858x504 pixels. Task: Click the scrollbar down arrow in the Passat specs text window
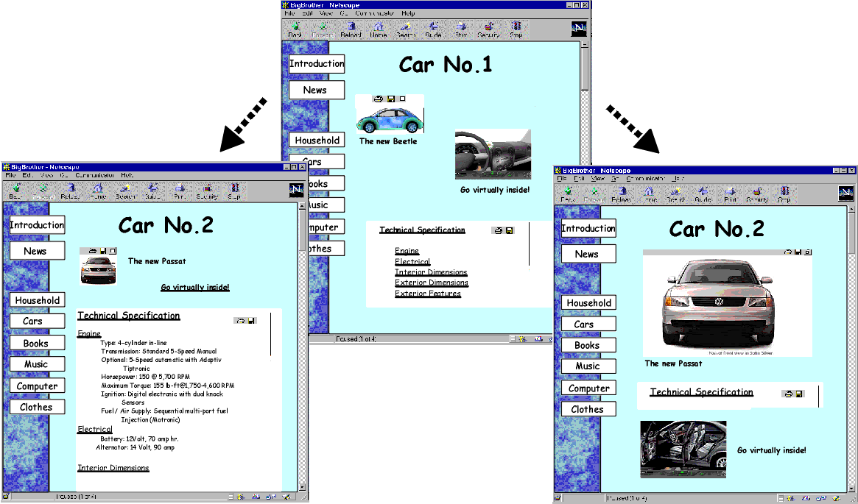point(302,486)
